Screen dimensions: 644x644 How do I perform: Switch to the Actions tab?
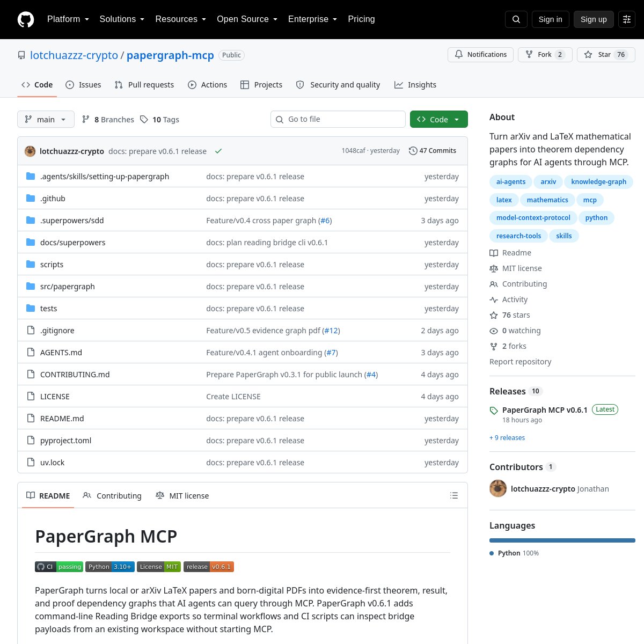(208, 85)
